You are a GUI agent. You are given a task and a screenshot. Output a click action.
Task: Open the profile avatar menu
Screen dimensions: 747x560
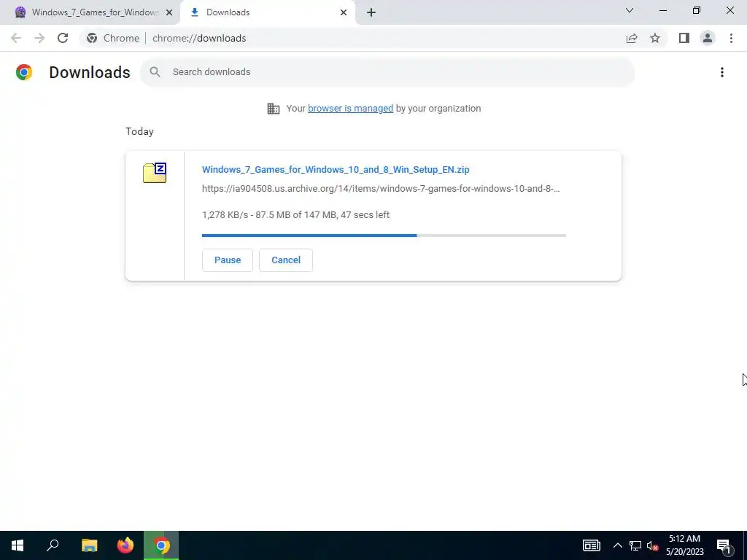coord(708,38)
